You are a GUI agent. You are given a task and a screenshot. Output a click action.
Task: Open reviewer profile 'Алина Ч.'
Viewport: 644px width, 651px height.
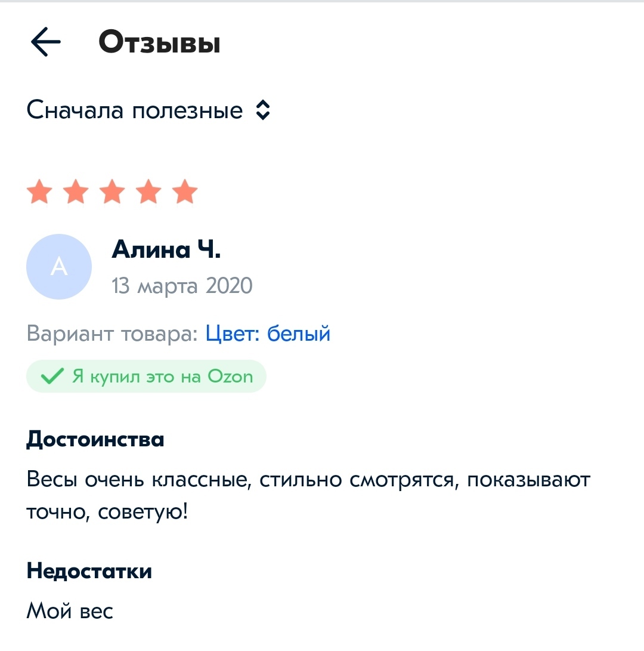(x=166, y=250)
